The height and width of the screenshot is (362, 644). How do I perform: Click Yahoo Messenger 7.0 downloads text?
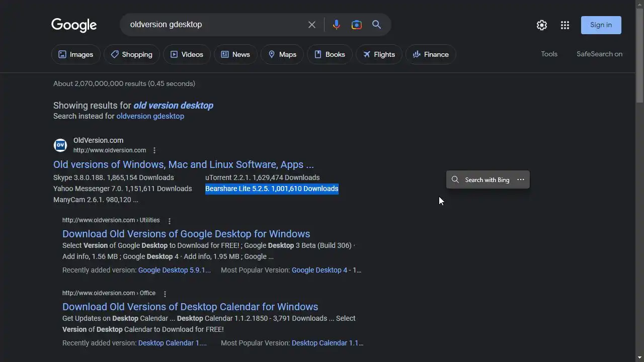coord(122,189)
